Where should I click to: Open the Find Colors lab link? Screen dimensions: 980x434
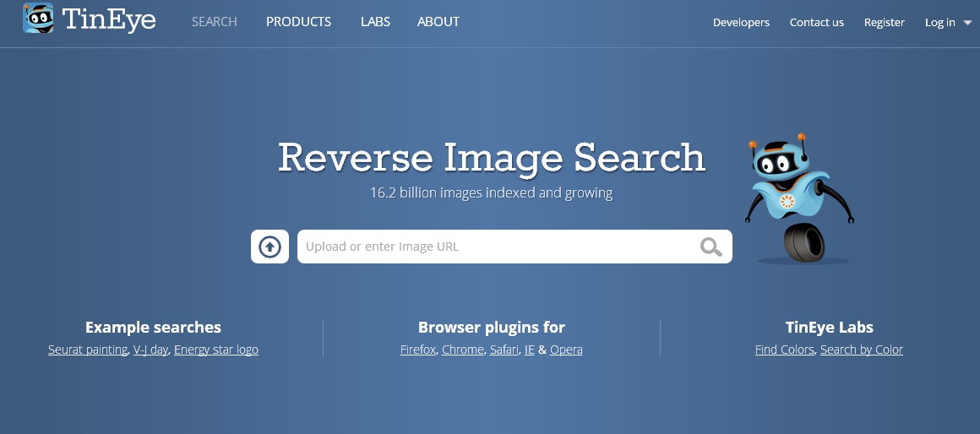784,350
